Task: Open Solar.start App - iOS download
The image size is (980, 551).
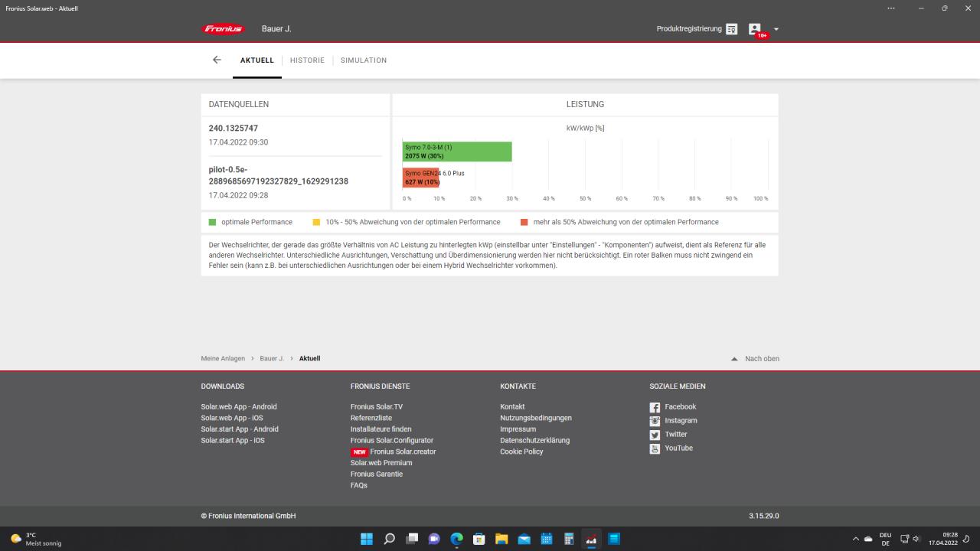Action: tap(233, 440)
